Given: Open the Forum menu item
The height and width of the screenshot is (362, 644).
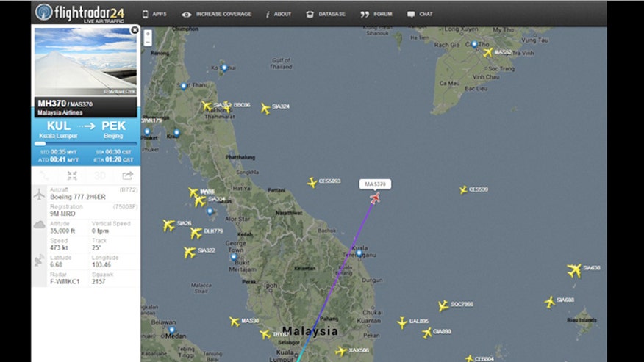Looking at the screenshot, I should click(376, 15).
